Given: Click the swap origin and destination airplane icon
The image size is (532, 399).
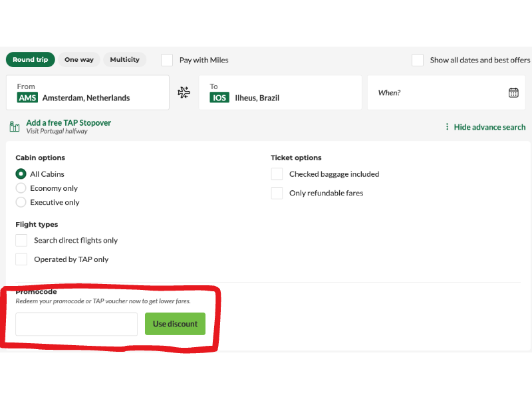Looking at the screenshot, I should (184, 92).
